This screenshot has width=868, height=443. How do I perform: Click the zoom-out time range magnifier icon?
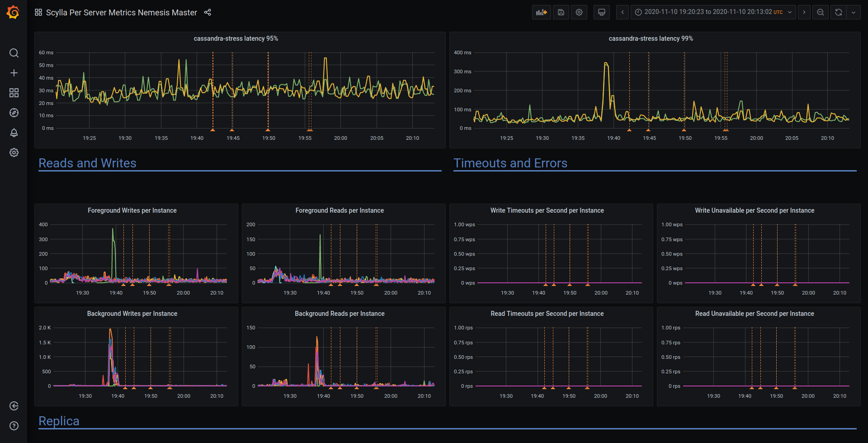[x=821, y=12]
